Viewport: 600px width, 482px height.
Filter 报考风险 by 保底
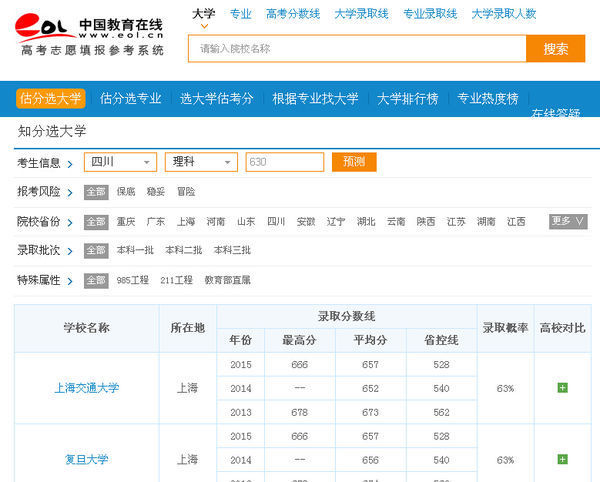[x=126, y=192]
